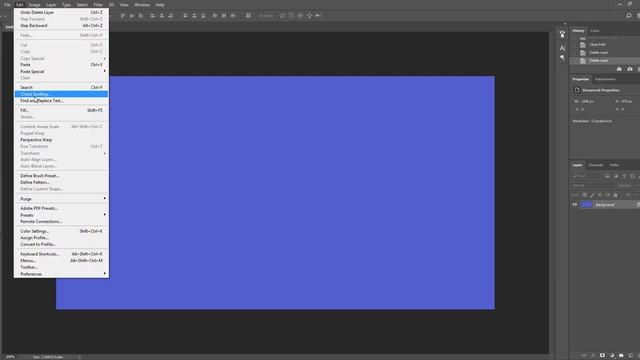Click the Lock all padlock icon
The height and width of the screenshot is (360, 640).
616,196
